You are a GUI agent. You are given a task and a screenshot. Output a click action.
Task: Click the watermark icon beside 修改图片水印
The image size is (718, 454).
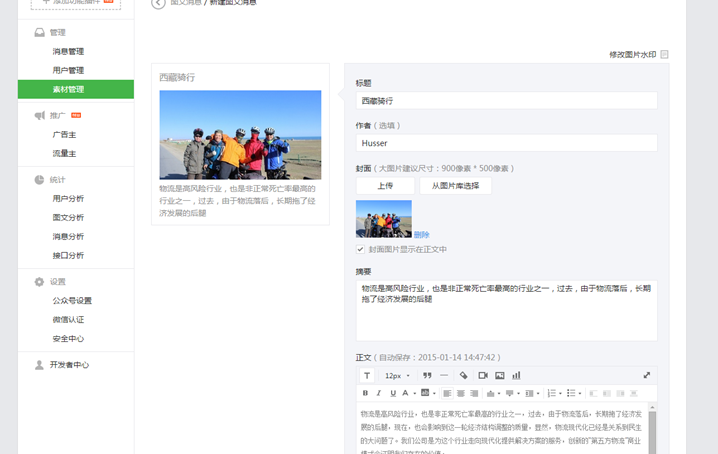tap(664, 55)
